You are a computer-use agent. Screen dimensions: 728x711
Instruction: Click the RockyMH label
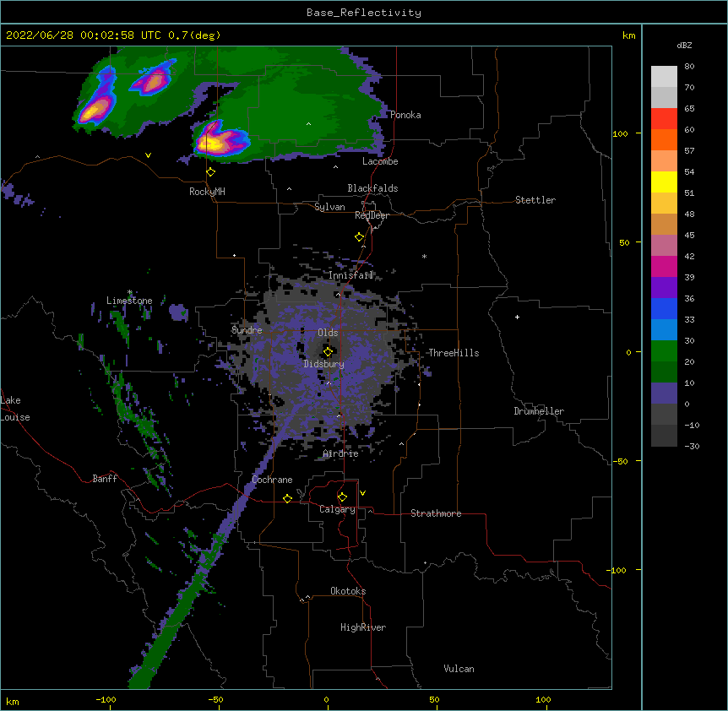coord(207,192)
